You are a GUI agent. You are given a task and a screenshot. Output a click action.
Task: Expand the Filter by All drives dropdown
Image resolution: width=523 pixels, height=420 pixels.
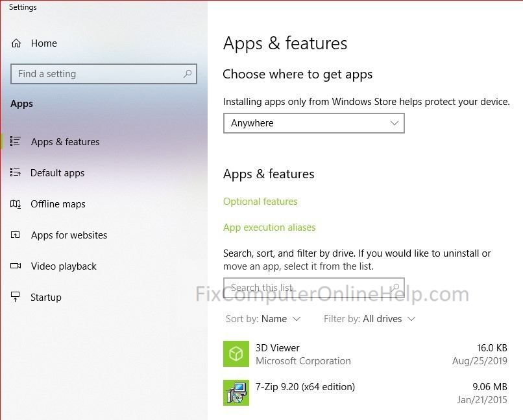pos(370,319)
